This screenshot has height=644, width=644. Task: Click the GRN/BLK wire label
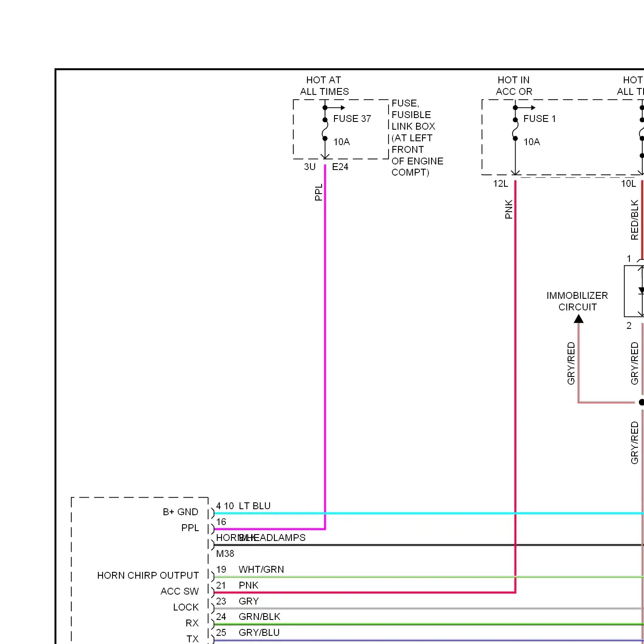coord(259,617)
